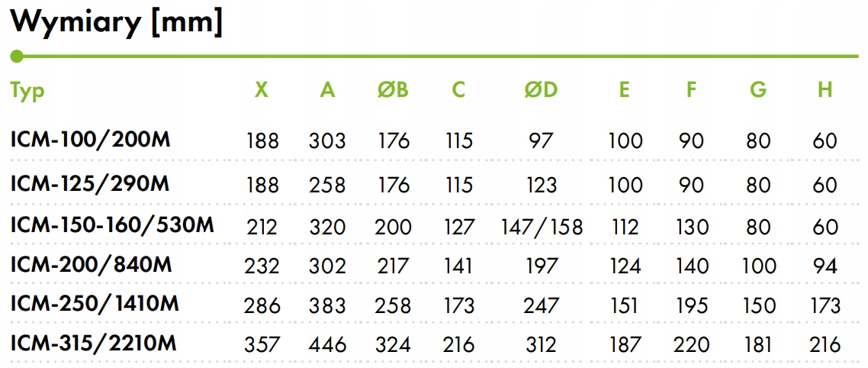Select the ØD column header
This screenshot has width=868, height=368.
coord(542,90)
